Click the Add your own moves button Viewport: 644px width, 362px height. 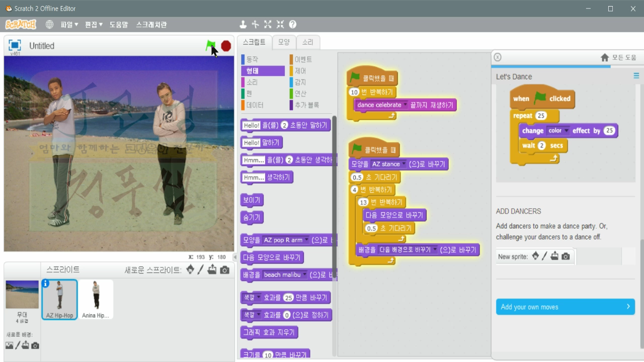point(565,307)
